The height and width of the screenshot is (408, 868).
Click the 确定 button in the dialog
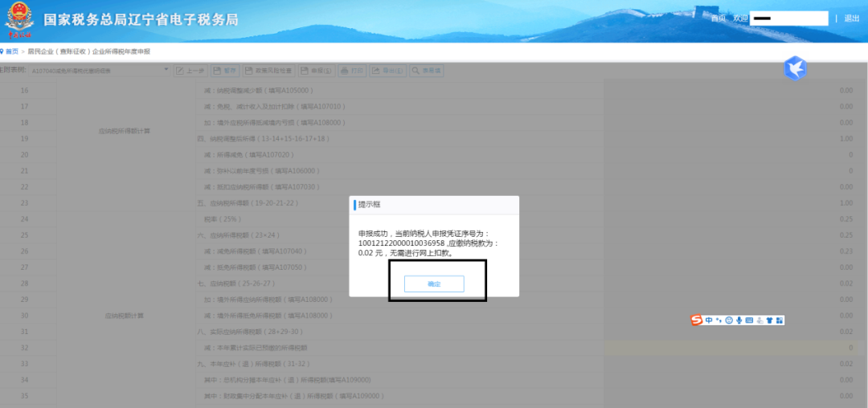click(434, 284)
